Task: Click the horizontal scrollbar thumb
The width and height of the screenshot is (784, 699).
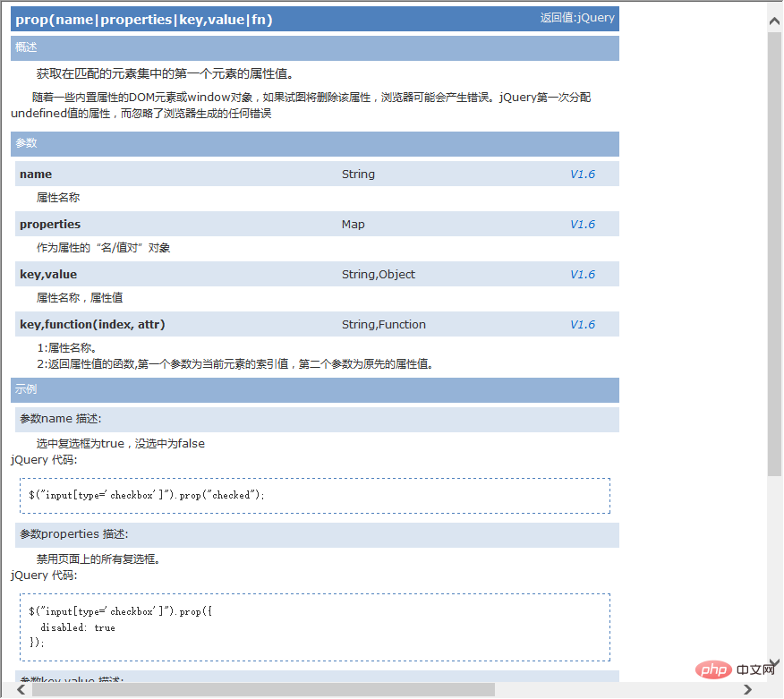Action: pyautogui.click(x=263, y=689)
